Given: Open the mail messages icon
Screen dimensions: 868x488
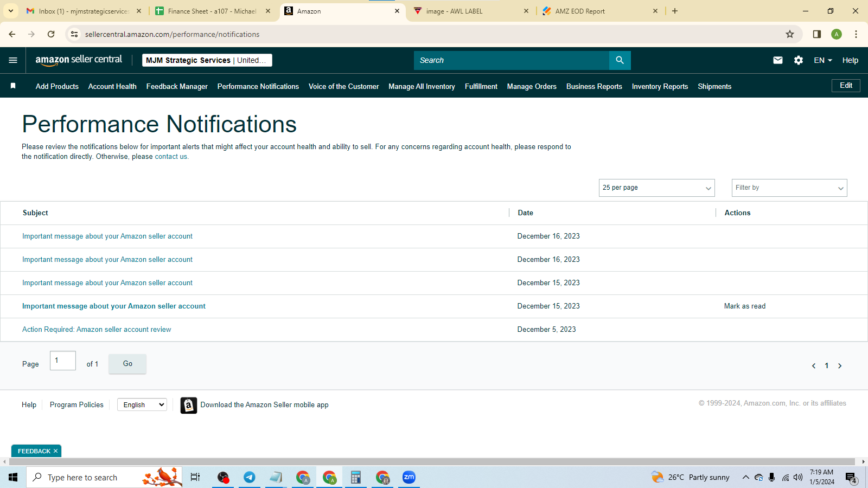Looking at the screenshot, I should click(x=778, y=60).
